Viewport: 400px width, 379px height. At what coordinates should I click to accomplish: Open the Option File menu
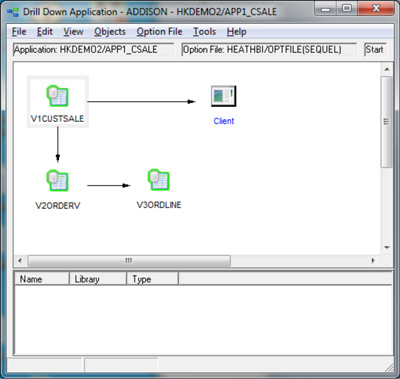pyautogui.click(x=159, y=32)
